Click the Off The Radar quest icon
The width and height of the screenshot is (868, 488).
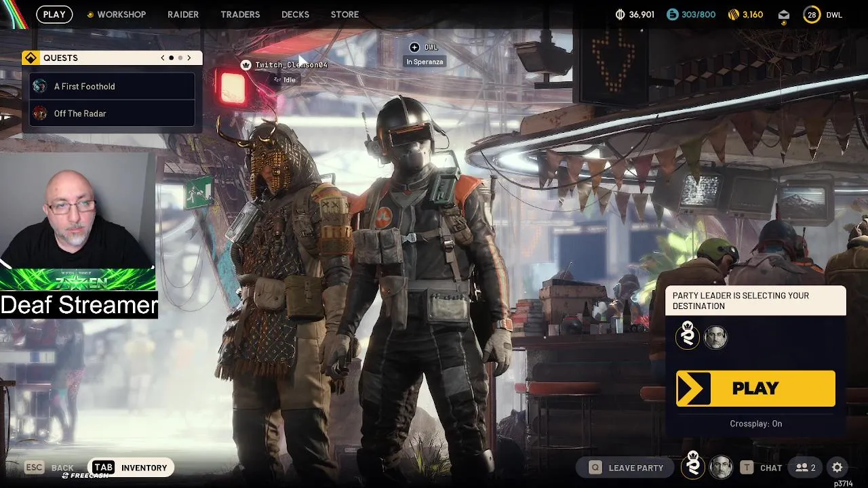(40, 113)
